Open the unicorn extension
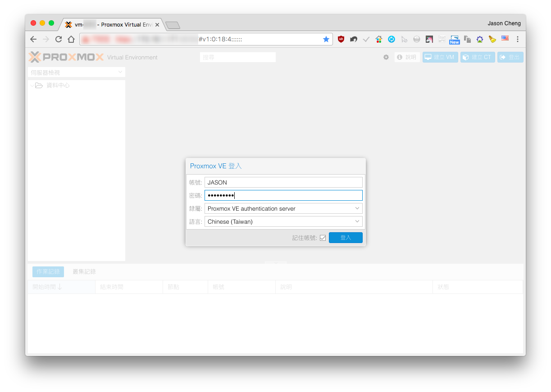The image size is (551, 392). tap(429, 39)
